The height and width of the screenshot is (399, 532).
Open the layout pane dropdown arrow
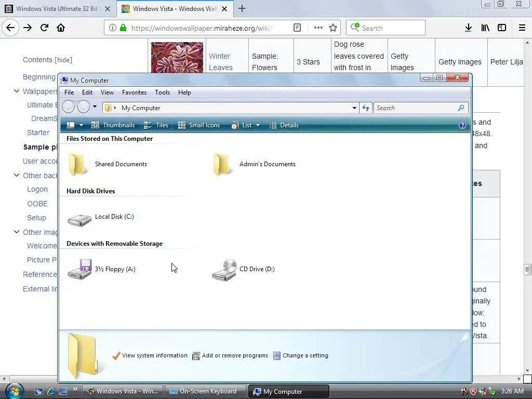[81, 125]
